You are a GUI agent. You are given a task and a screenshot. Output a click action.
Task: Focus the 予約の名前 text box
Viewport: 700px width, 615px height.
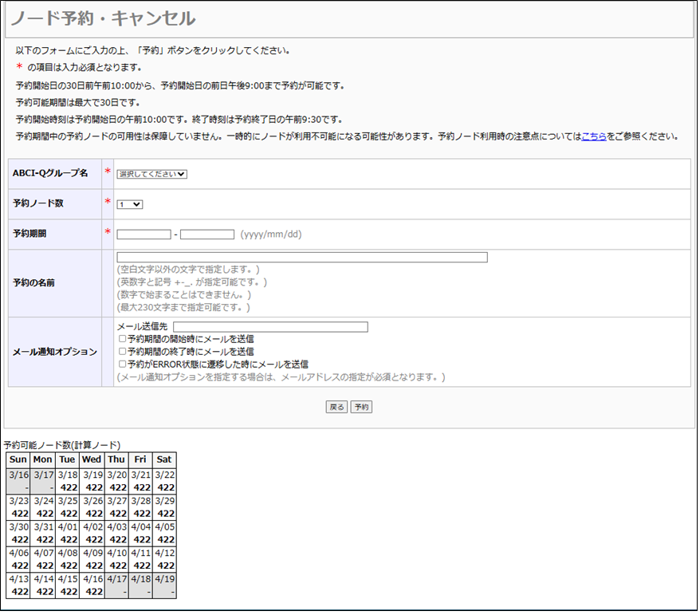click(x=301, y=258)
